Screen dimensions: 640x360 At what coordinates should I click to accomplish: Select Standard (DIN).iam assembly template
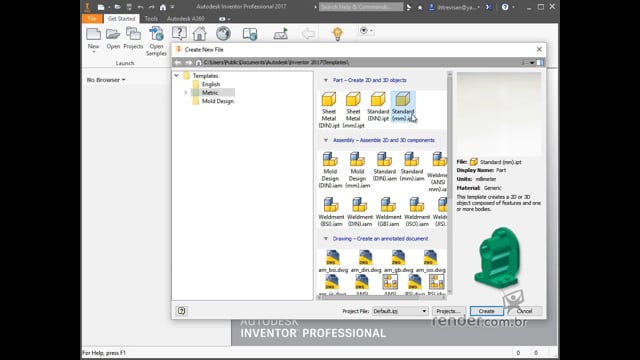point(384,167)
